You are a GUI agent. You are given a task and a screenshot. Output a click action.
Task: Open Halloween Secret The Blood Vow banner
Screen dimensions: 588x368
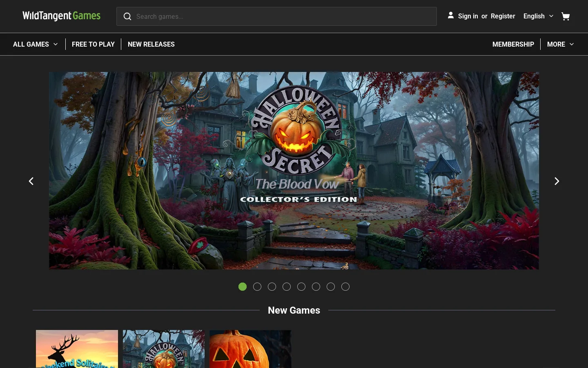pyautogui.click(x=294, y=171)
